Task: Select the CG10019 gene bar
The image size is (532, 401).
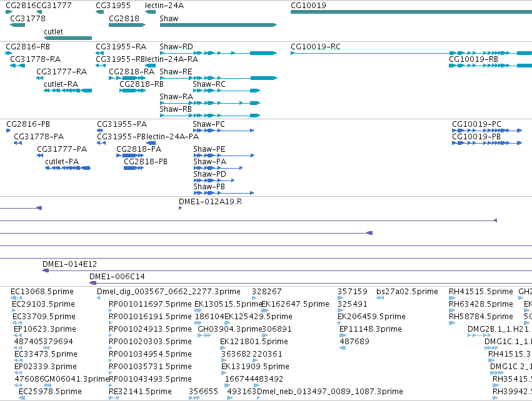Action: point(411,12)
